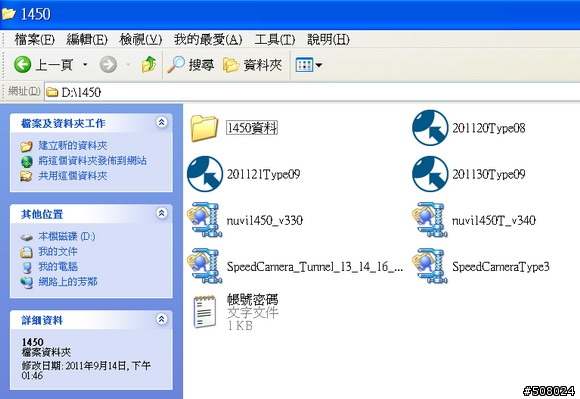
Task: Select the SpeedCamera_Tunnel_13_14_16 archive icon
Action: coord(205,266)
